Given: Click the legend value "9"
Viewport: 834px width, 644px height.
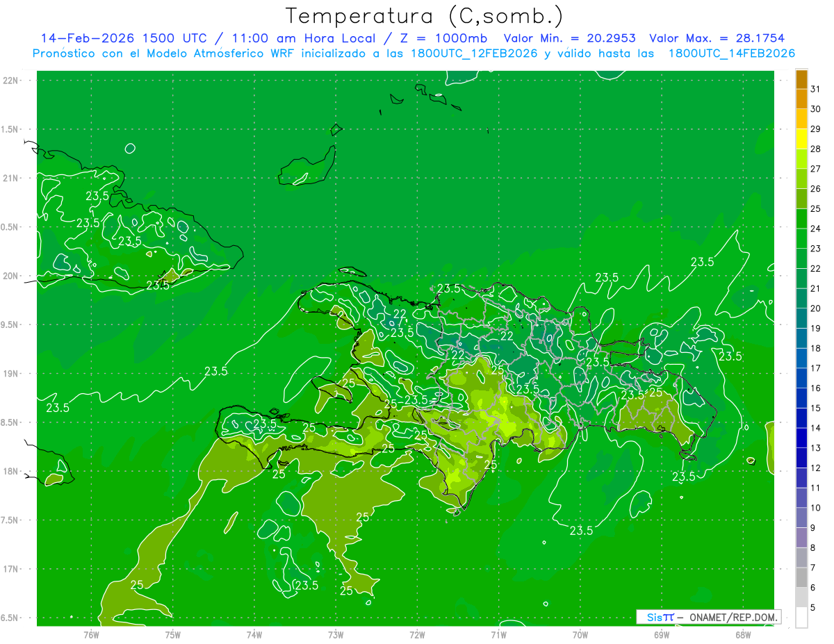Looking at the screenshot, I should [x=812, y=528].
